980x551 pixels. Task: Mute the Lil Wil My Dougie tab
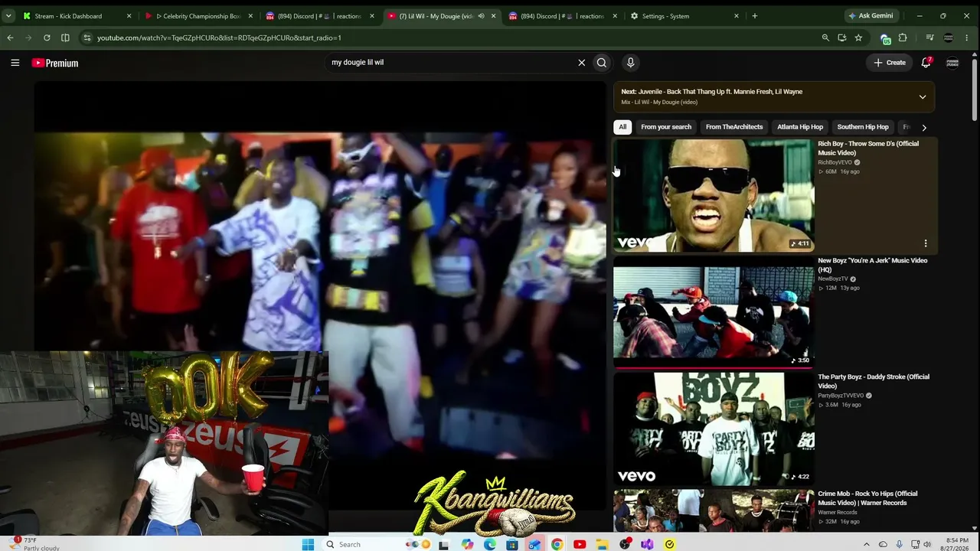(x=481, y=16)
